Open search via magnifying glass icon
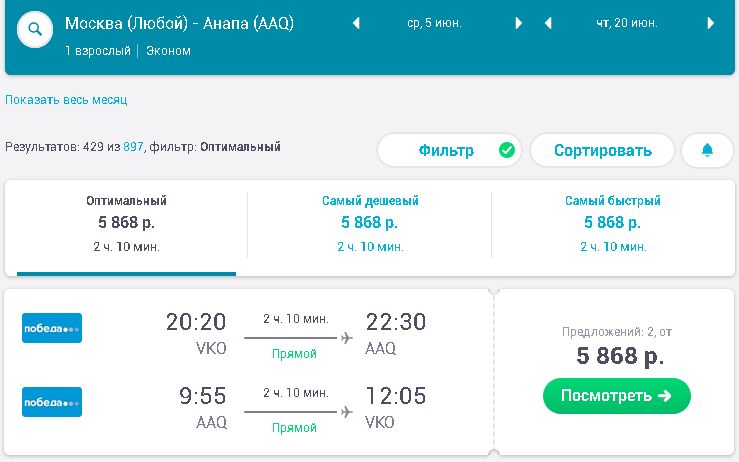Screen dimensions: 739x462 tap(35, 29)
